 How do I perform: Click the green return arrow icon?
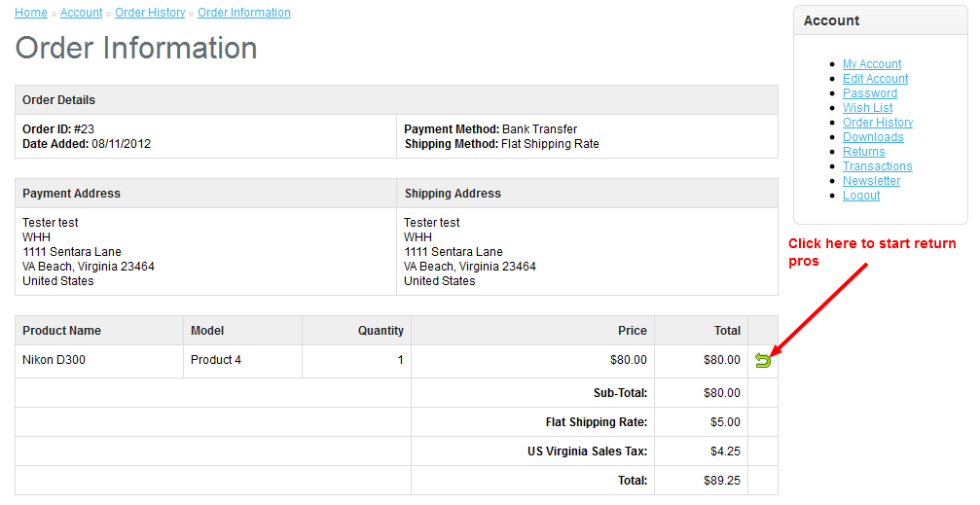click(x=763, y=361)
